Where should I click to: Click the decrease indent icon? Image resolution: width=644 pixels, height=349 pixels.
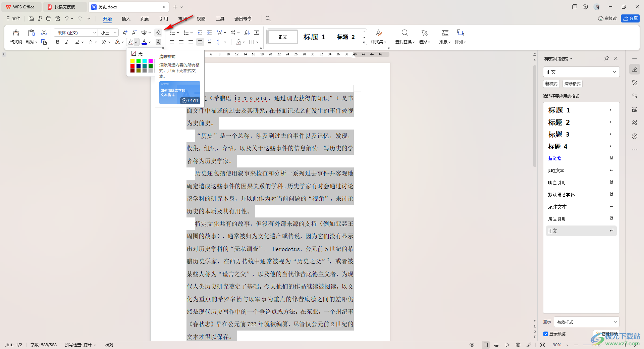pyautogui.click(x=200, y=33)
